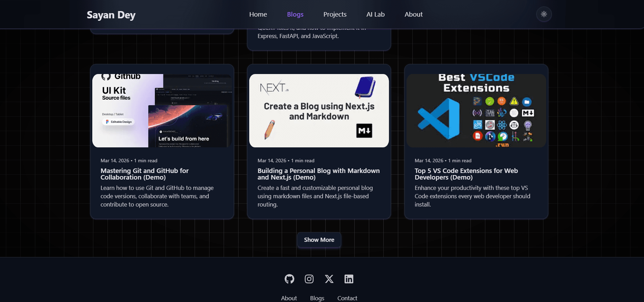Open the Best VSCode Extensions thumbnail
644x302 pixels.
476,111
